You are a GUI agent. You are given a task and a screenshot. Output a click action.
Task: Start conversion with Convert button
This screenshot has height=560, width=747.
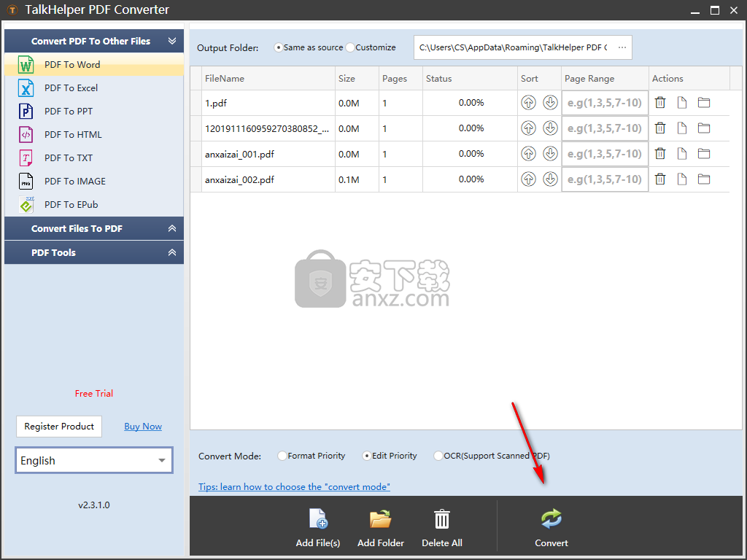point(551,528)
